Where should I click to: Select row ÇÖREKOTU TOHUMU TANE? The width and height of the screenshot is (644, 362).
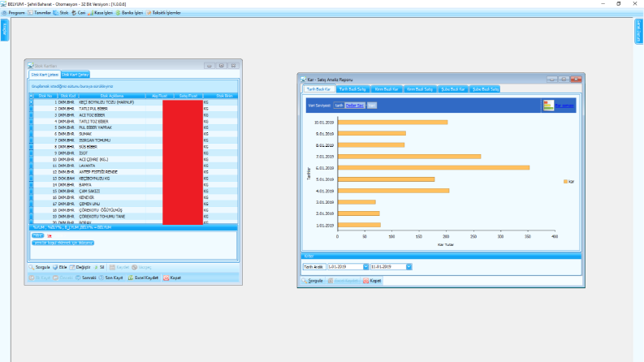[133, 216]
